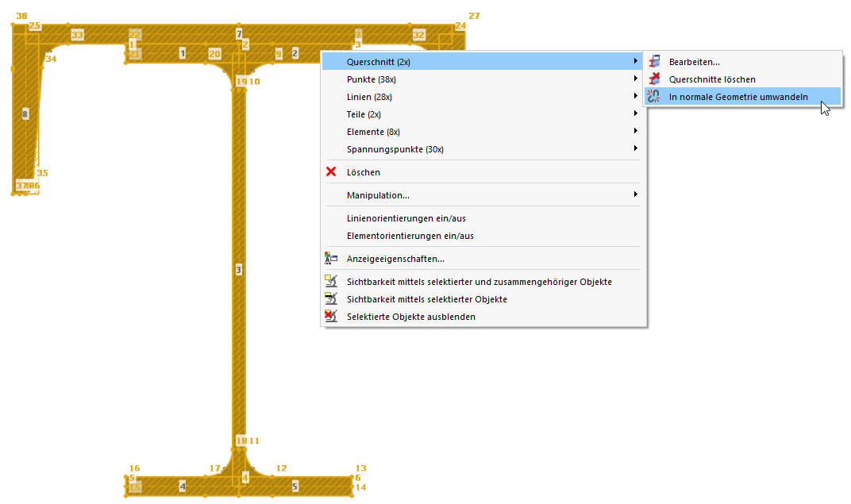Open Anzeigeeigenschaften via its icon

pyautogui.click(x=331, y=258)
